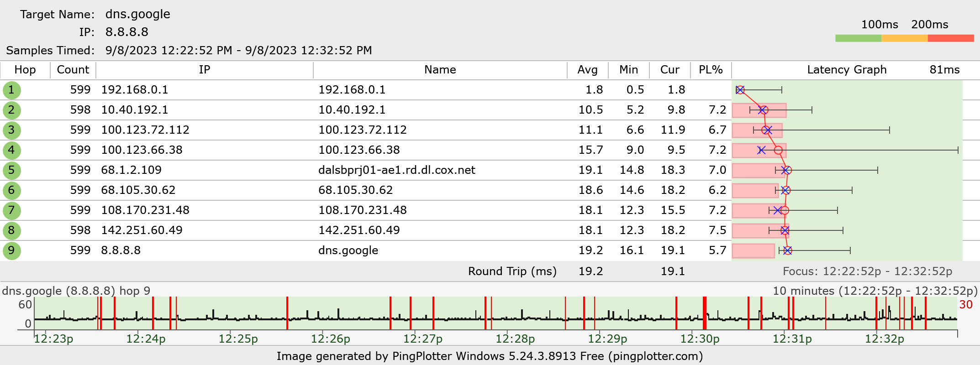The height and width of the screenshot is (365, 980).
Task: Click the blue X marker on hop 4 graph
Action: (x=761, y=150)
